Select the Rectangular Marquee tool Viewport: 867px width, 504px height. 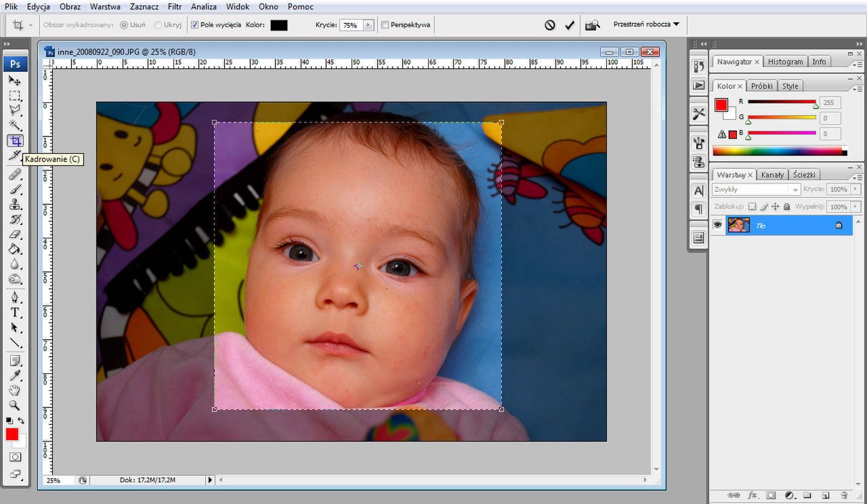[x=15, y=96]
